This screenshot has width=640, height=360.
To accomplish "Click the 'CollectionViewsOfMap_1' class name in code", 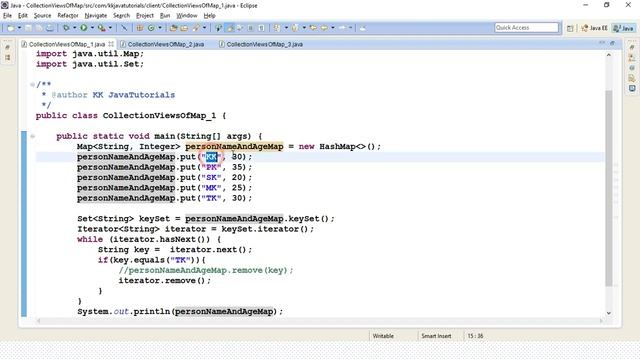I will [x=159, y=116].
